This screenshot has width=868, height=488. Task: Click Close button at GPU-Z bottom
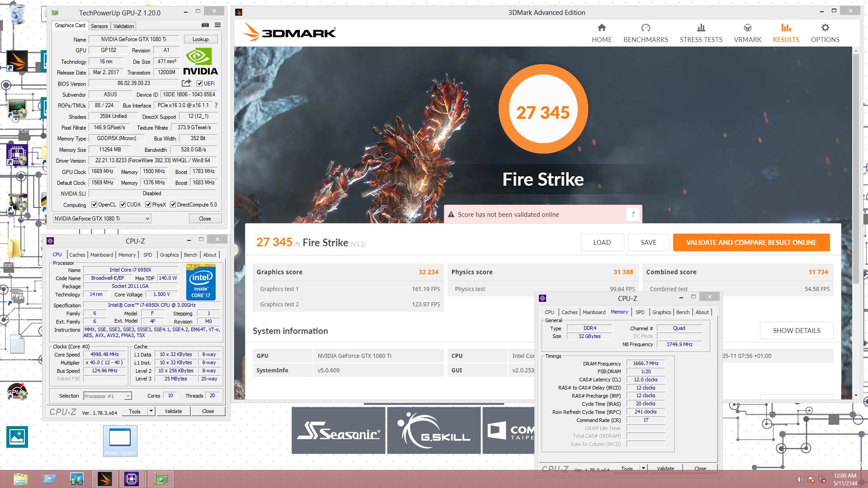point(205,219)
